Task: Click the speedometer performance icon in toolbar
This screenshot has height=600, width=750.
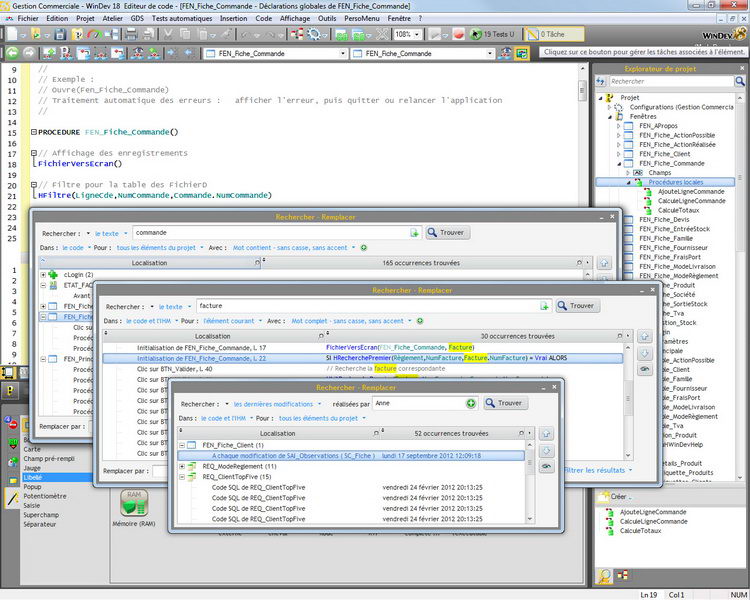Action: (x=95, y=34)
